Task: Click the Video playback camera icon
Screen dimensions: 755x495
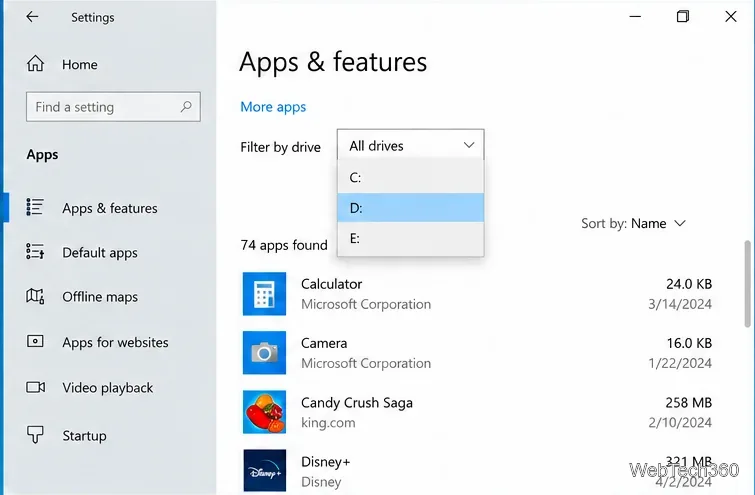Action: click(x=36, y=387)
